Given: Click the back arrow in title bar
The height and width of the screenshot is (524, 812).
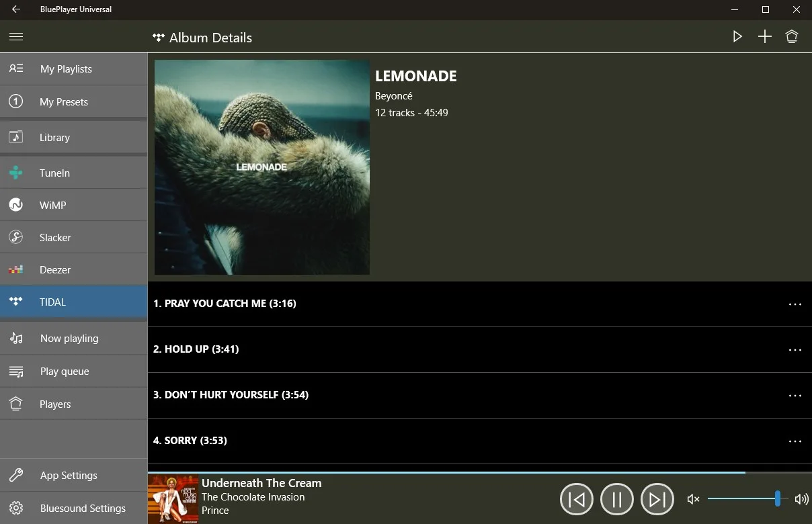Looking at the screenshot, I should click(x=16, y=9).
